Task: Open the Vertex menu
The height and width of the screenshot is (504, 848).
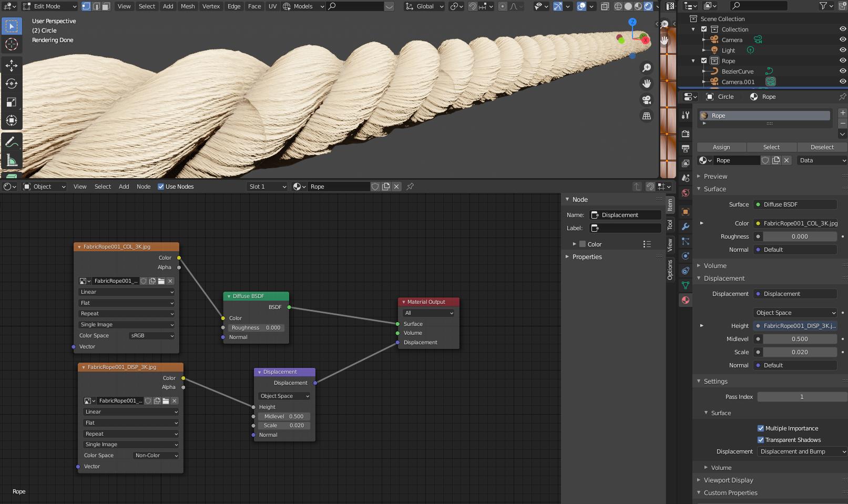Action: point(211,6)
